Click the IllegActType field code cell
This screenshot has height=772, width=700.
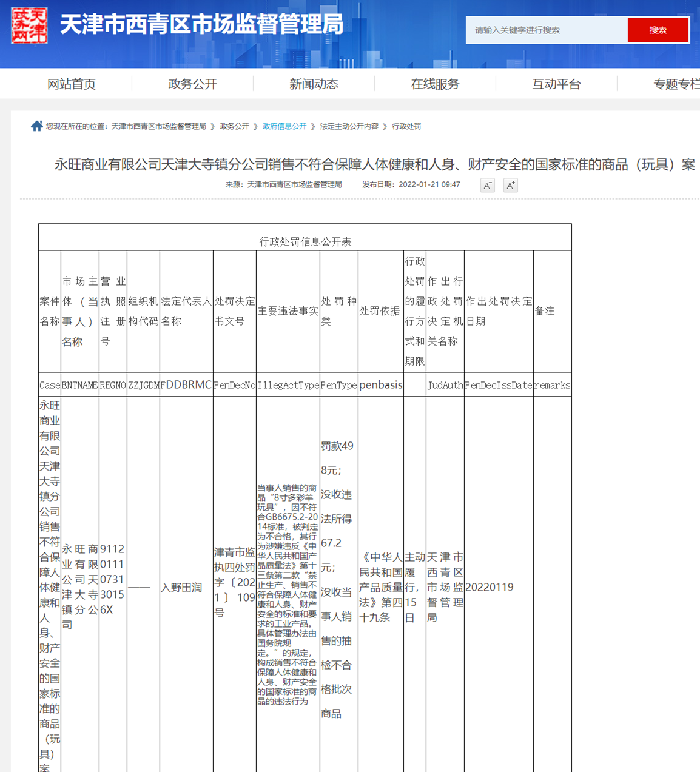tap(288, 385)
